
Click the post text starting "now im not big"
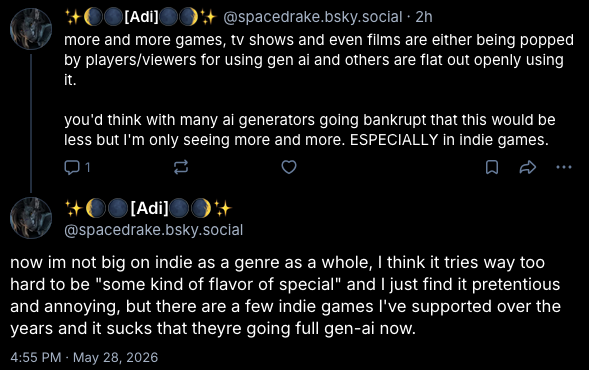point(285,295)
